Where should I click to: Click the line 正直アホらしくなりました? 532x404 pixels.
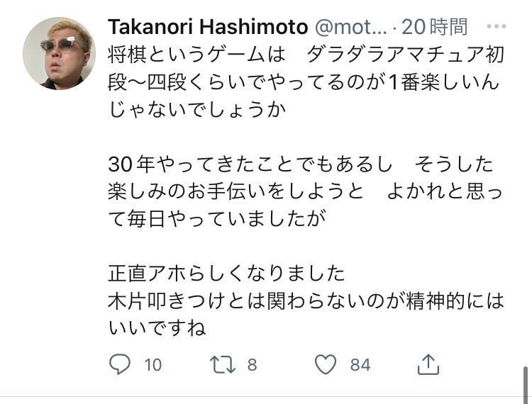226,274
